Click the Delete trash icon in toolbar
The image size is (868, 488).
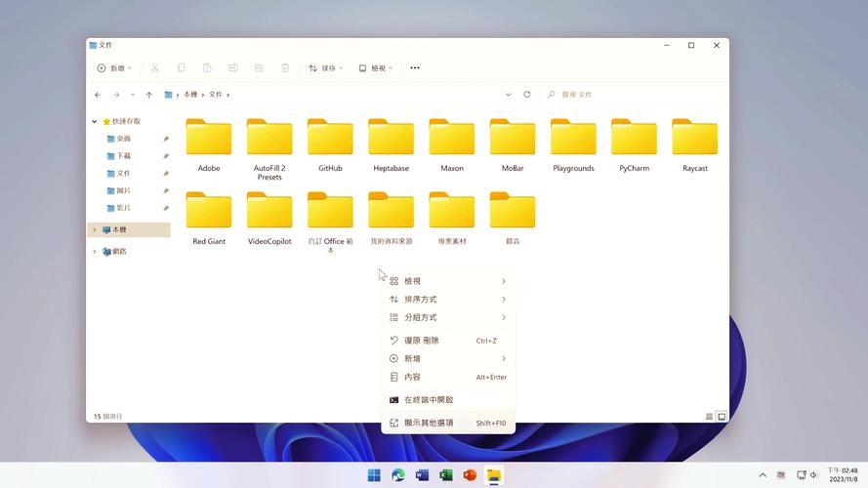[x=285, y=68]
